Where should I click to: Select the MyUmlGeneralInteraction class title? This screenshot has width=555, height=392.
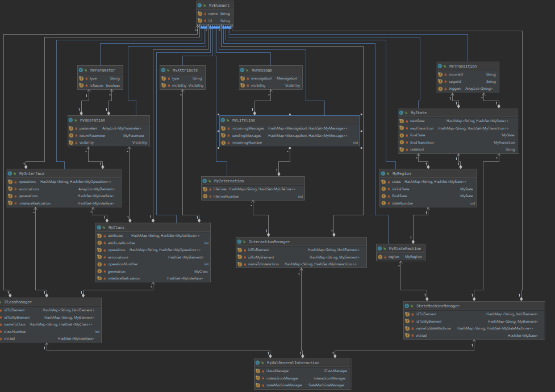(293, 362)
